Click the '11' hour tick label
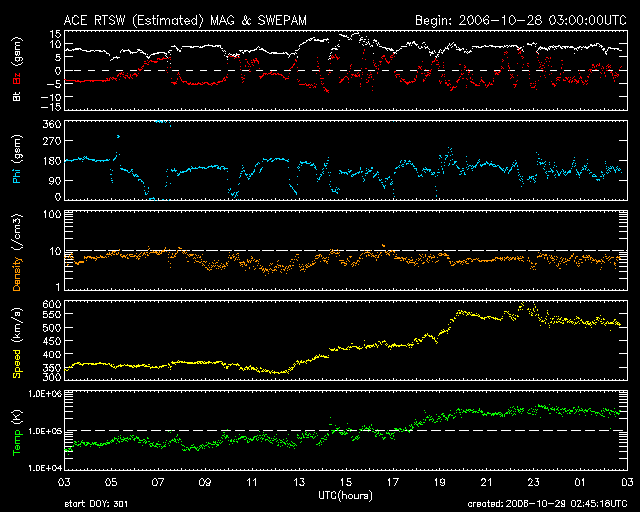 [252, 483]
